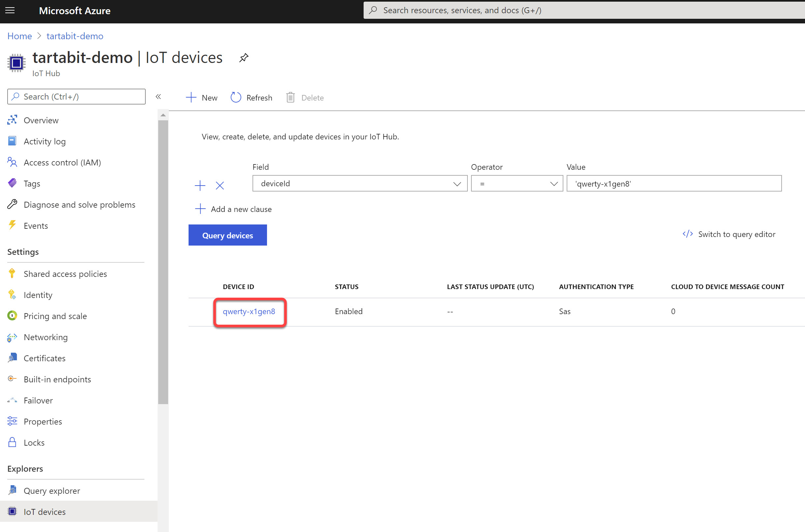Click the Events lightning bolt icon
Screen dimensions: 805x532
12,225
